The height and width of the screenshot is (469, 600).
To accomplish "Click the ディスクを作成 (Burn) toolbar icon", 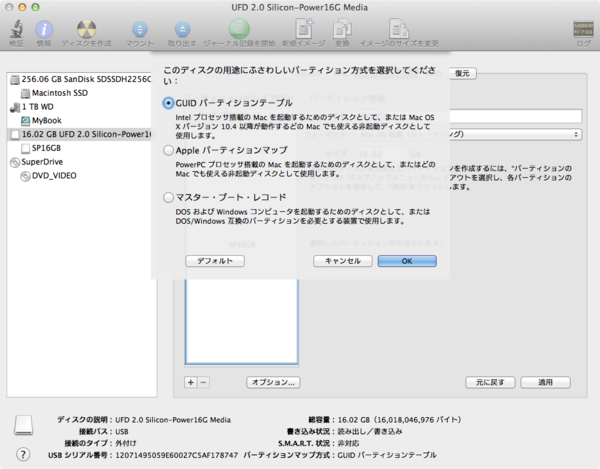I will click(x=86, y=29).
